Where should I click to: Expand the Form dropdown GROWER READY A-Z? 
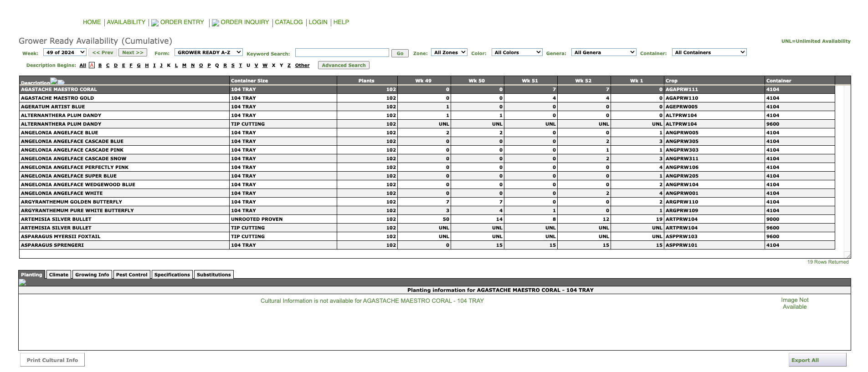click(209, 52)
